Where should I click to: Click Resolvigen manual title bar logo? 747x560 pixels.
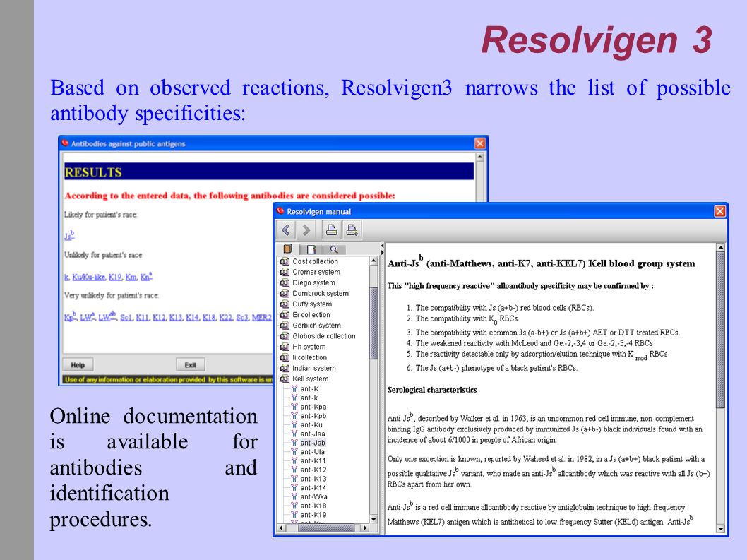coord(280,211)
